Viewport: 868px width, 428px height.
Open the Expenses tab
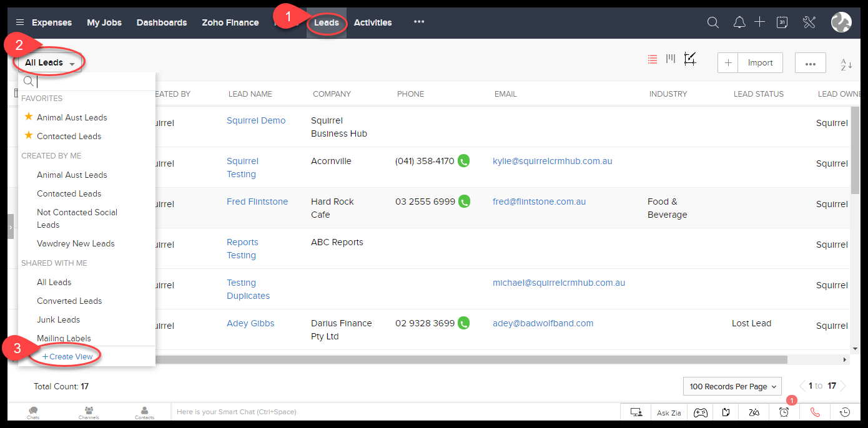tap(52, 22)
